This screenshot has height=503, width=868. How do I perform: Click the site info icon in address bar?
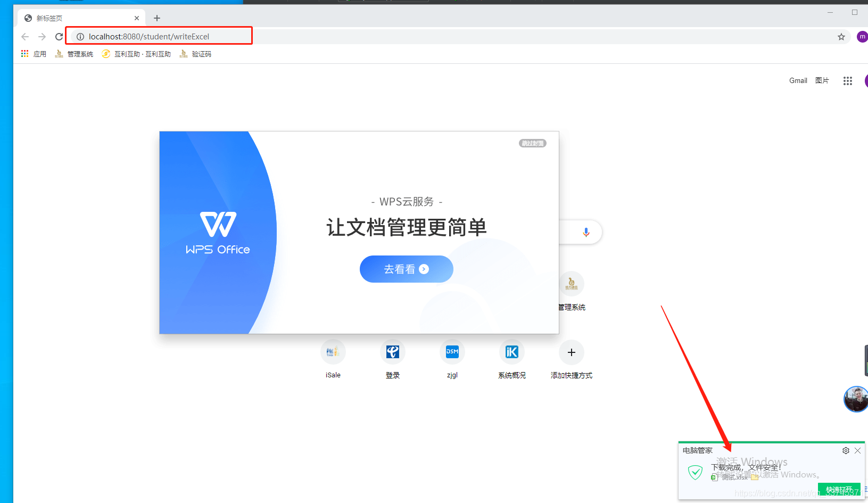pyautogui.click(x=80, y=37)
